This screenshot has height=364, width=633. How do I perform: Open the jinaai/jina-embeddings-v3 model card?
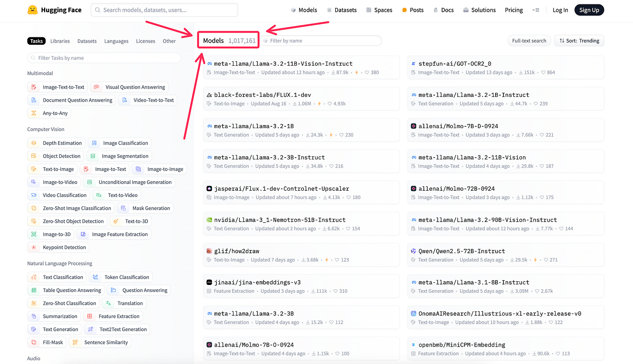click(301, 286)
